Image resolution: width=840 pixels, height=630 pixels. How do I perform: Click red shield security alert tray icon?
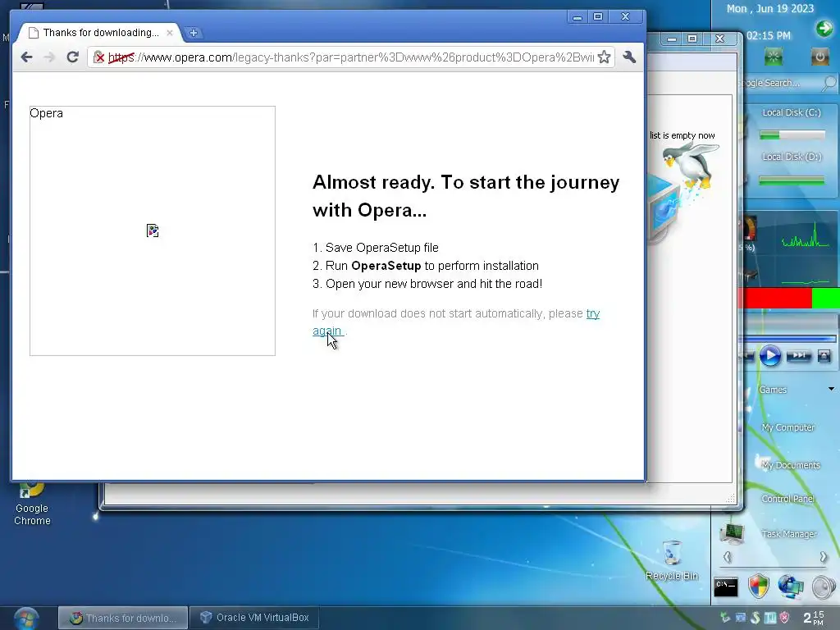(x=784, y=618)
